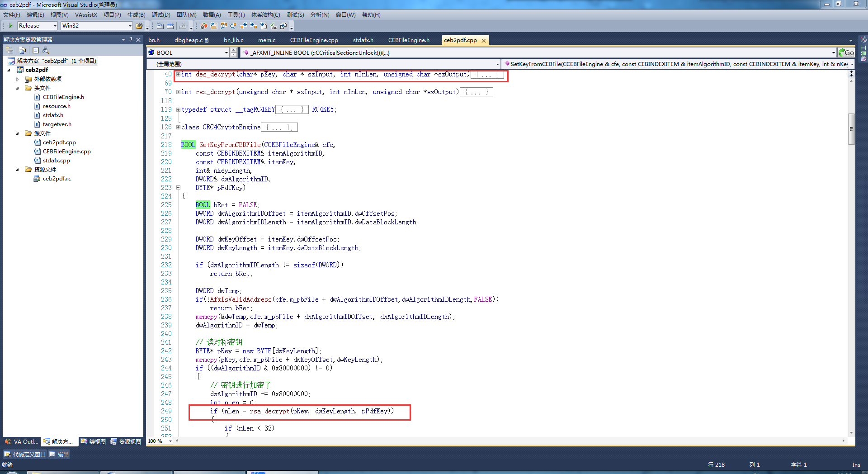Pin the Solution Explorer panel
Viewport: 868px width, 474px height.
coord(131,39)
